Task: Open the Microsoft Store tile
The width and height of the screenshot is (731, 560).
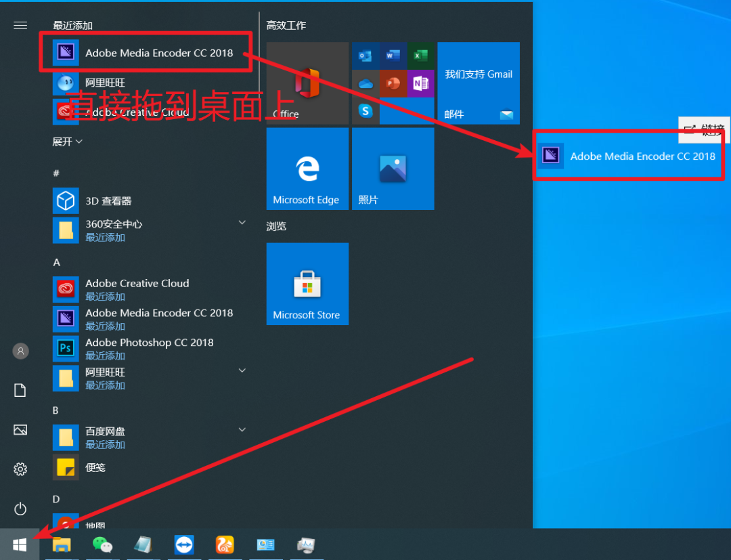Action: coord(307,284)
